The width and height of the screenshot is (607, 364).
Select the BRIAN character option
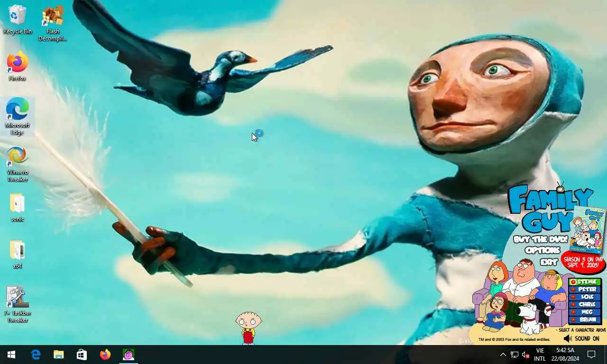584,320
